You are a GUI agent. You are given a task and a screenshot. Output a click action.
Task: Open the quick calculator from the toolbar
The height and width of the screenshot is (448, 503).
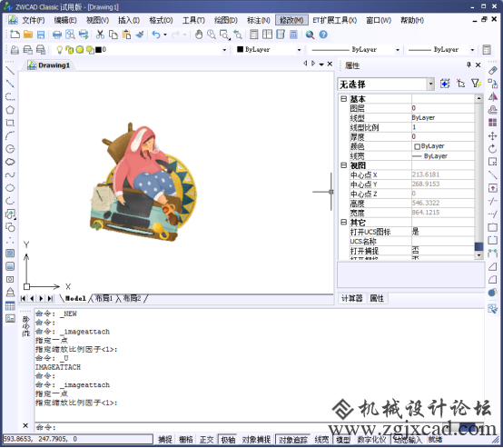293,35
